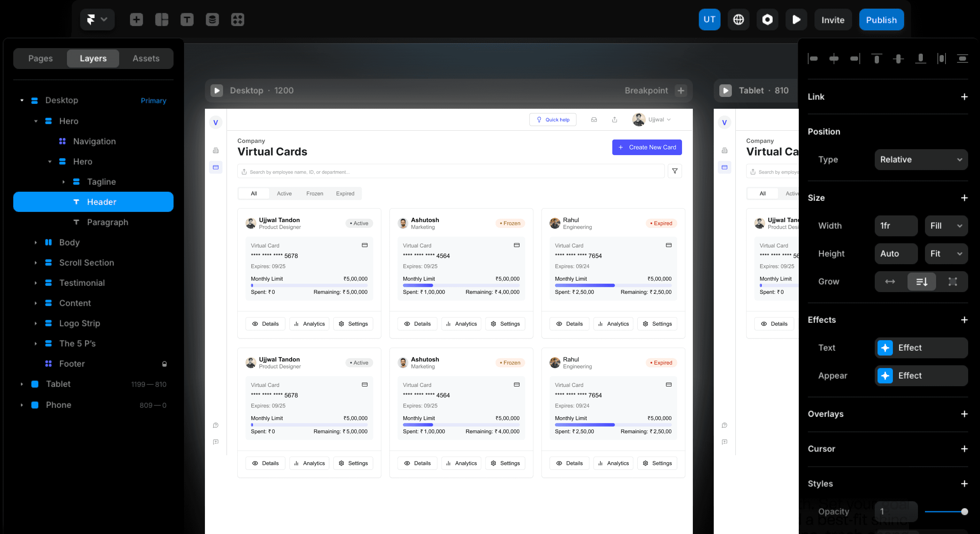Expand the Testimonial layer
The image size is (980, 534).
point(36,283)
